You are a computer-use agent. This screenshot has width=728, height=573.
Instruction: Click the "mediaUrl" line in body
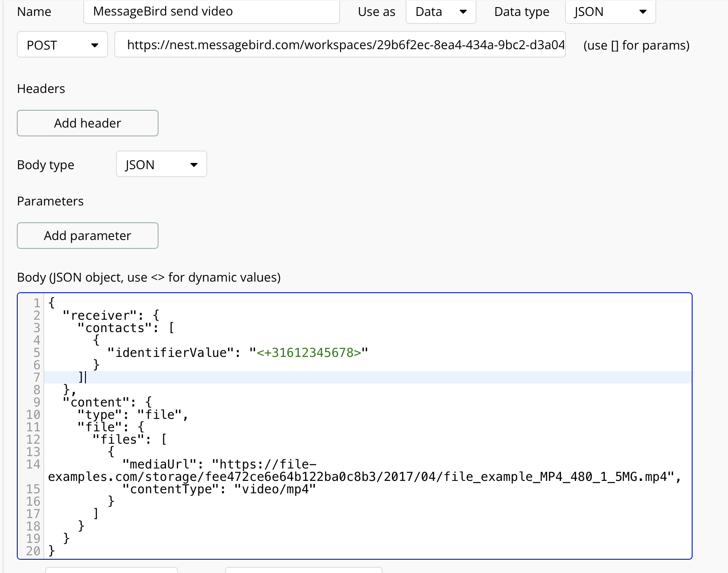[364, 470]
